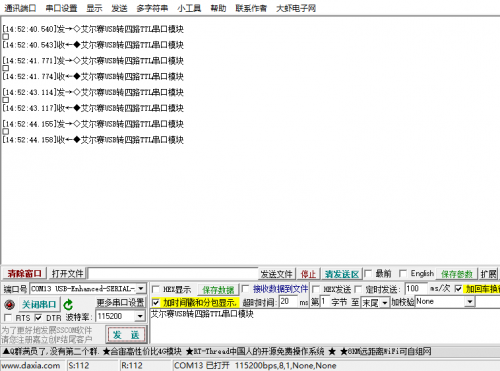This screenshot has width=500, height=371.
Task: Click log line with timestamp 14:52:40.540
Action: pos(93,29)
